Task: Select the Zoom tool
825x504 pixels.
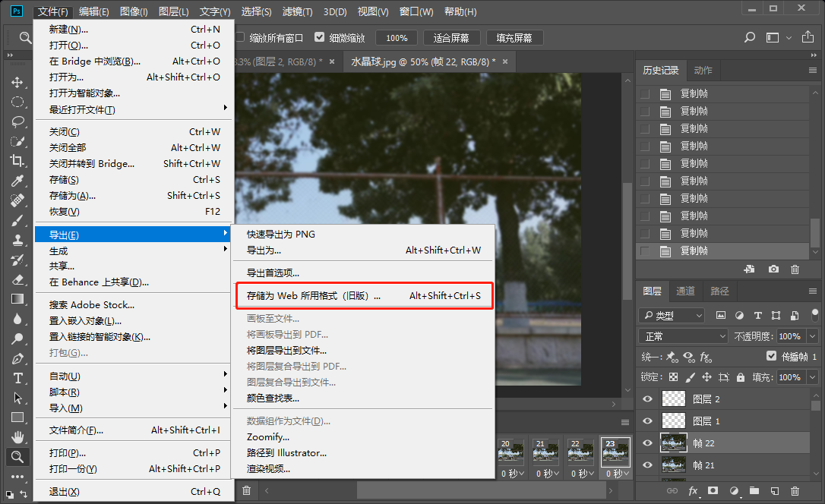Action: click(18, 456)
